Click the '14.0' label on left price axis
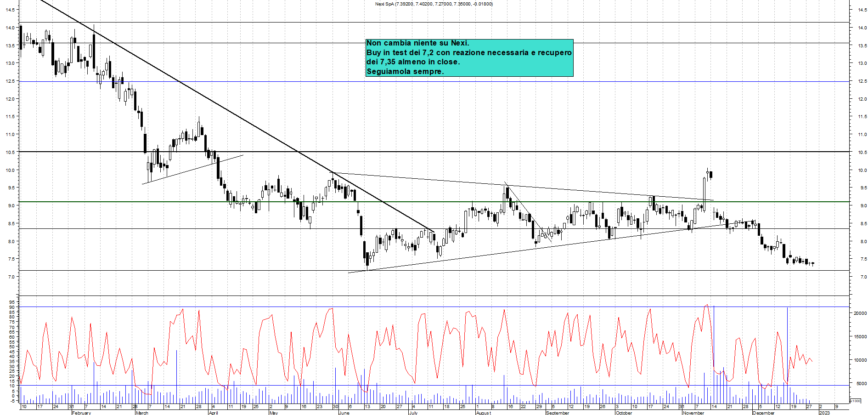868x415 pixels. tap(10, 28)
